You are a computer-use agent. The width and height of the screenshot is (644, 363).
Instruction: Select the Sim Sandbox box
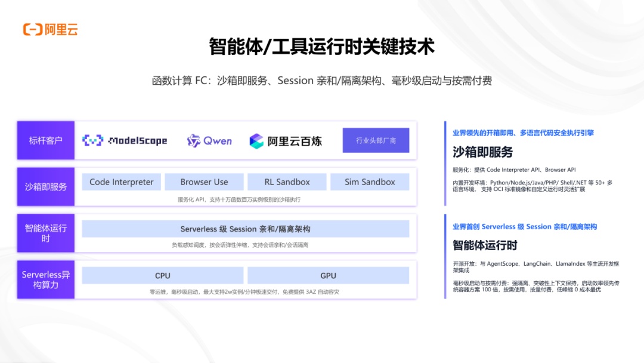point(370,181)
